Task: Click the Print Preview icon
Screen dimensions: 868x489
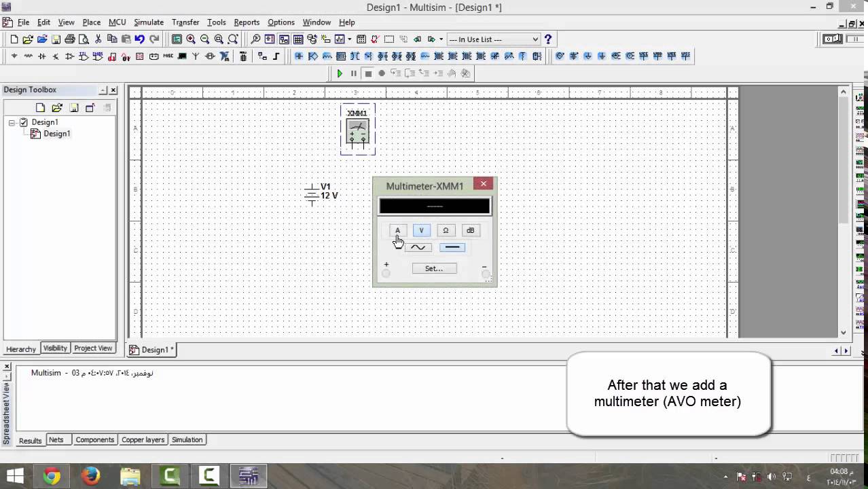Action: click(x=84, y=39)
